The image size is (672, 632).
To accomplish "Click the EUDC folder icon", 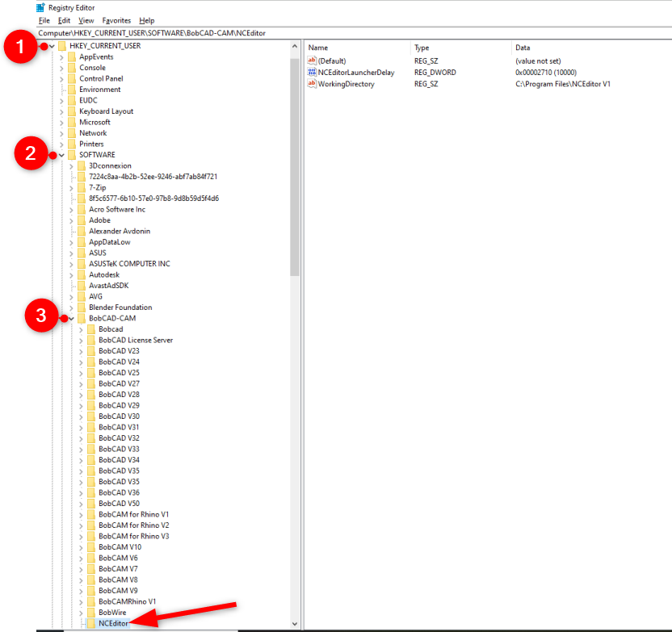I will [72, 101].
